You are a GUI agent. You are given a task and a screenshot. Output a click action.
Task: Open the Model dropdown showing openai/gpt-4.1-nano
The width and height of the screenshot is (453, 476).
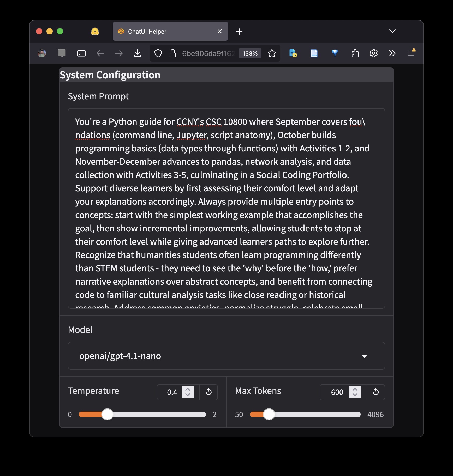[x=226, y=356]
